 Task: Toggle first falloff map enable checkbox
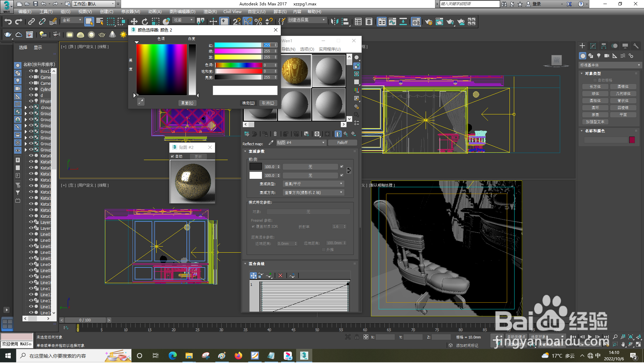click(x=342, y=166)
